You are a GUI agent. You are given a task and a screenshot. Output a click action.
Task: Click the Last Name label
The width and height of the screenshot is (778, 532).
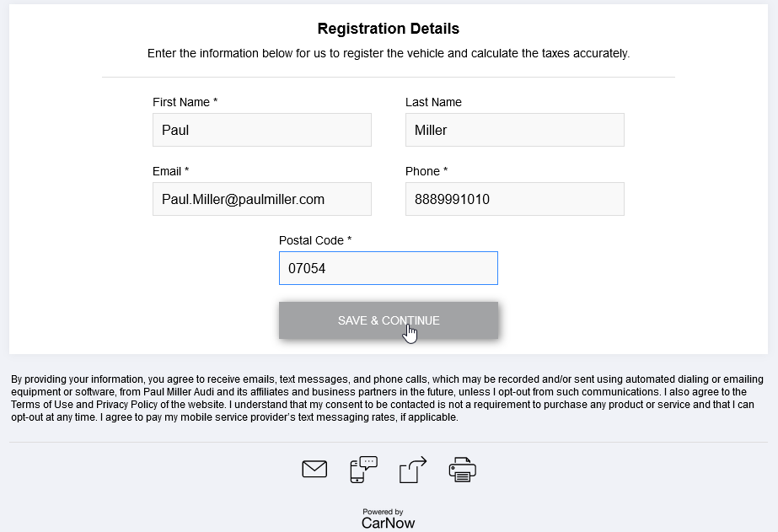(433, 102)
